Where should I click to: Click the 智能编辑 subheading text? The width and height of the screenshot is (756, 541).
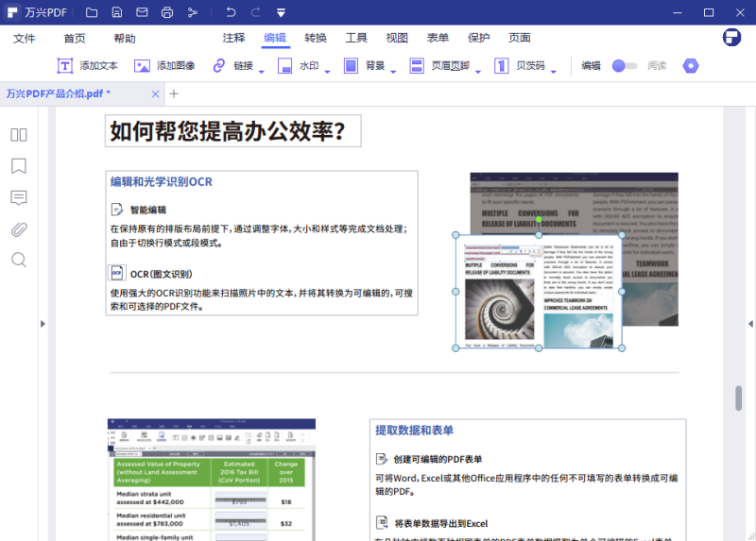click(148, 210)
